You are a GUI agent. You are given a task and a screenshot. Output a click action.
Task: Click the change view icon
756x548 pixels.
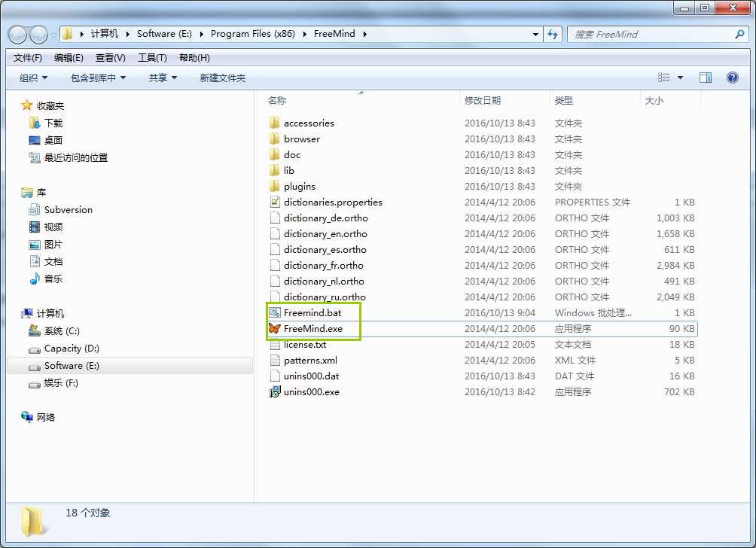(x=664, y=78)
